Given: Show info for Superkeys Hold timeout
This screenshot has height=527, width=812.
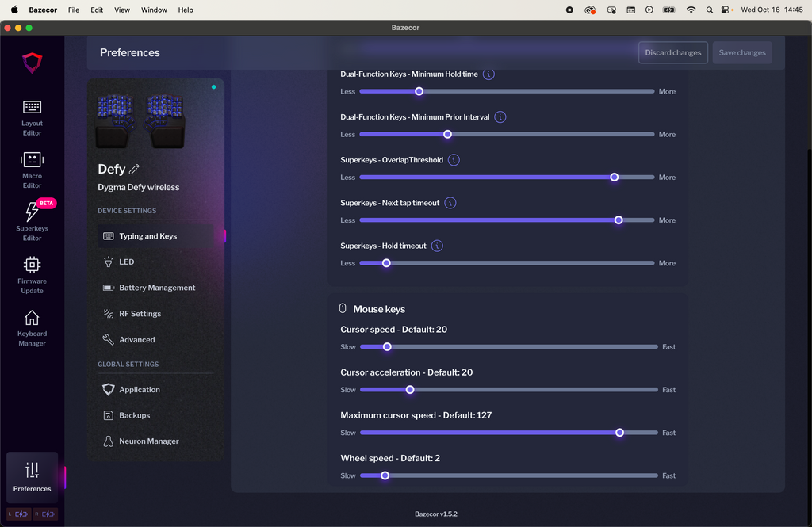Looking at the screenshot, I should 437,246.
